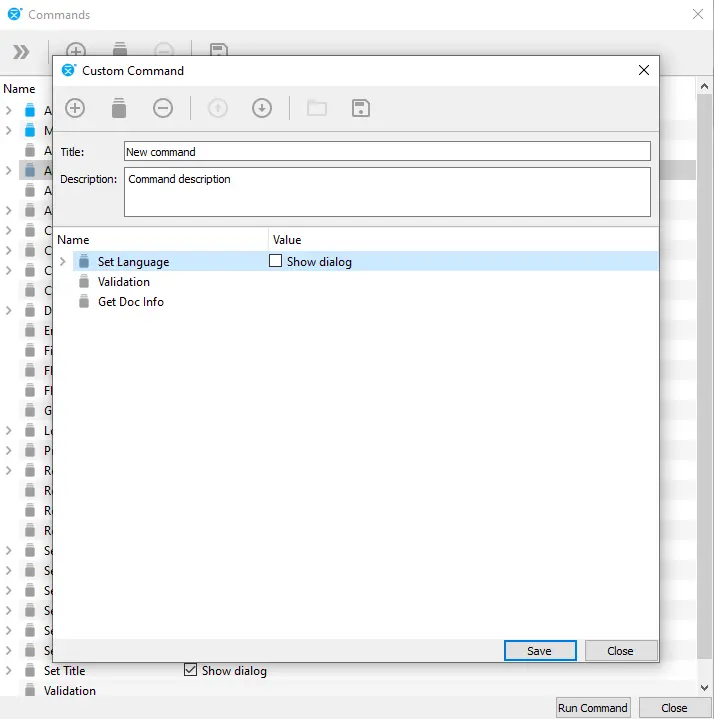Click the Description text area
The height and width of the screenshot is (719, 714).
(387, 192)
